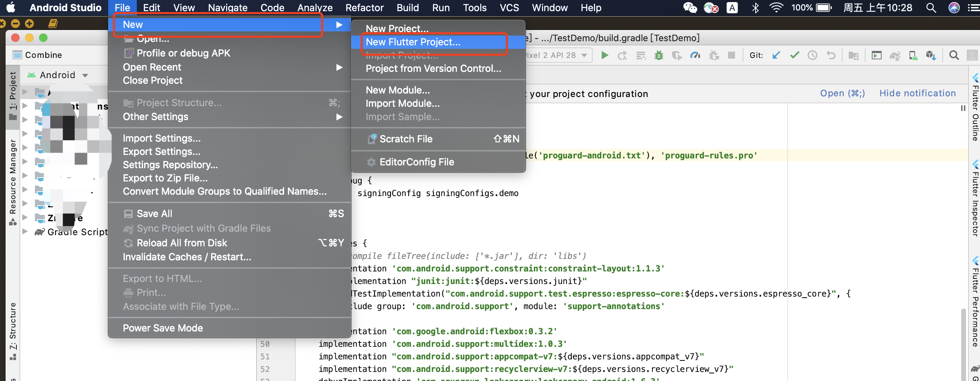Open SDK Manager box icon
The height and width of the screenshot is (381, 980).
pos(930,55)
